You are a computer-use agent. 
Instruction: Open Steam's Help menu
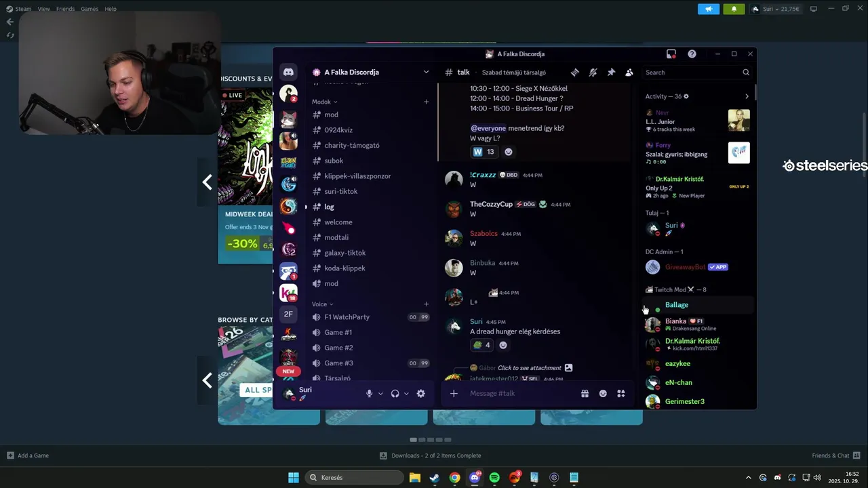click(111, 9)
